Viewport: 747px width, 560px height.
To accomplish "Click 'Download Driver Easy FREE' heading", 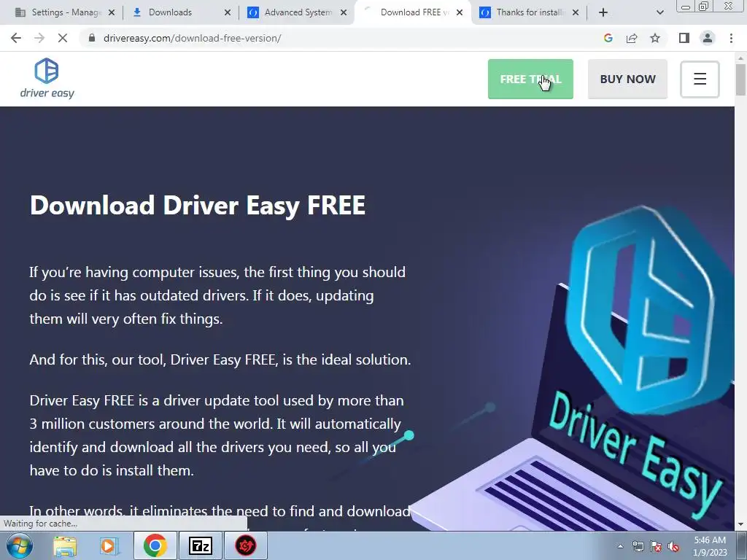I will click(197, 206).
